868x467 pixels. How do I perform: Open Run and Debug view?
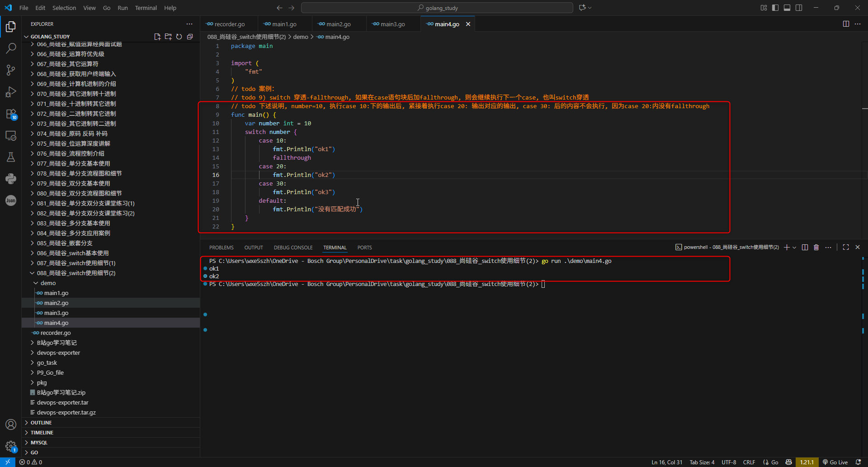pos(11,92)
